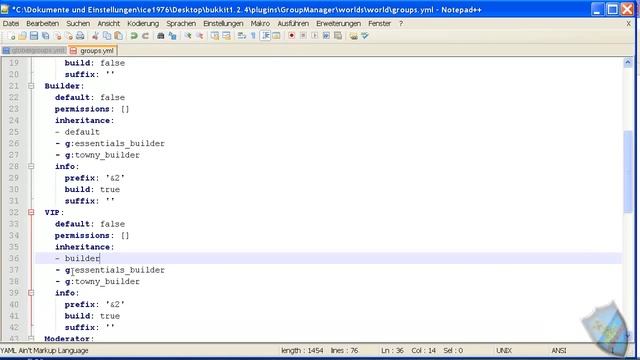The height and width of the screenshot is (360, 640).
Task: Open the Replace dialog icon
Action: pos(172,36)
